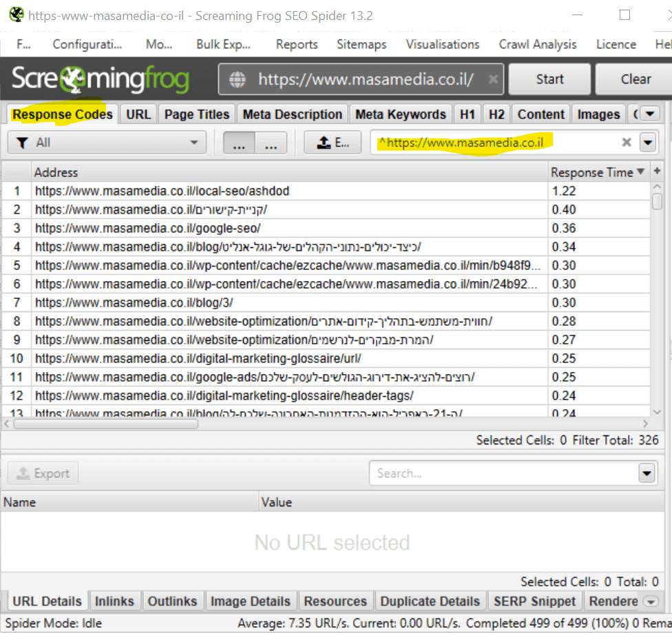Switch to the H2 tab

click(x=496, y=114)
